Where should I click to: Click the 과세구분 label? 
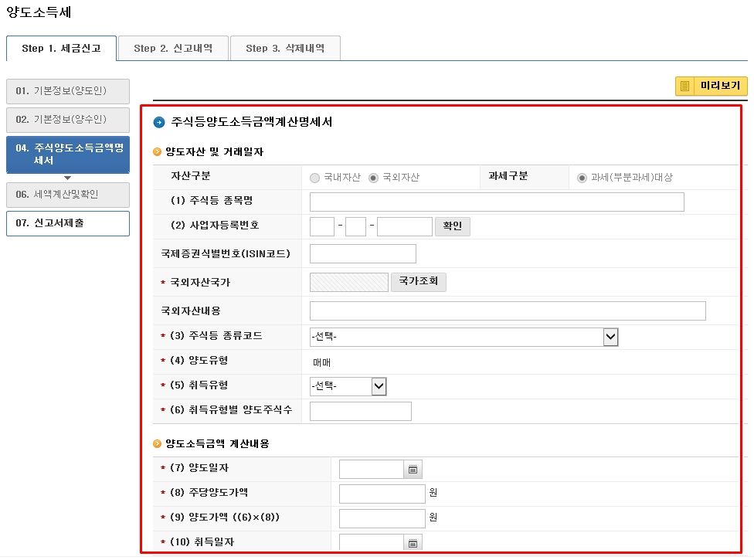[508, 176]
